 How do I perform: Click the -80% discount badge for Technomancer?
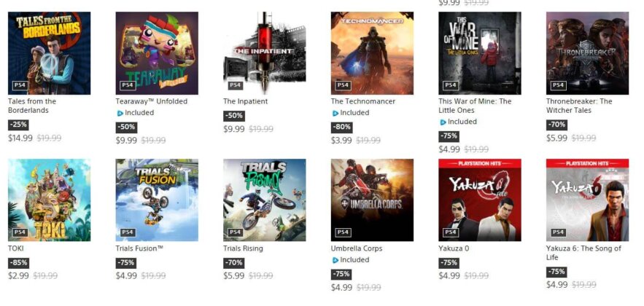[341, 127]
